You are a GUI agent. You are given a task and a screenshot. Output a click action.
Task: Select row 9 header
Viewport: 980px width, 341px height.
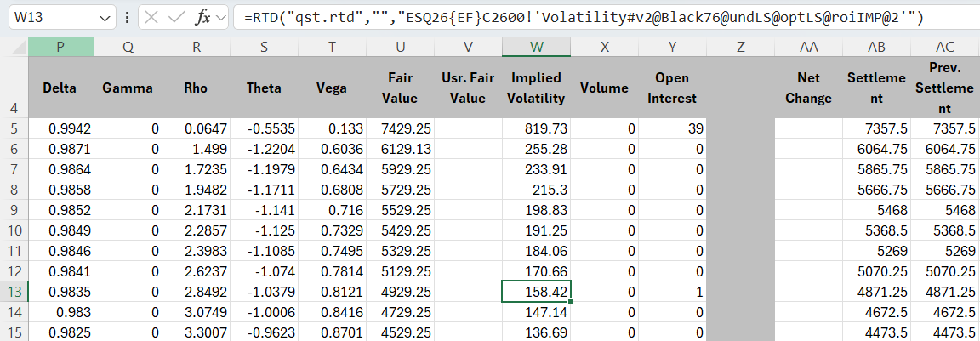(x=14, y=210)
